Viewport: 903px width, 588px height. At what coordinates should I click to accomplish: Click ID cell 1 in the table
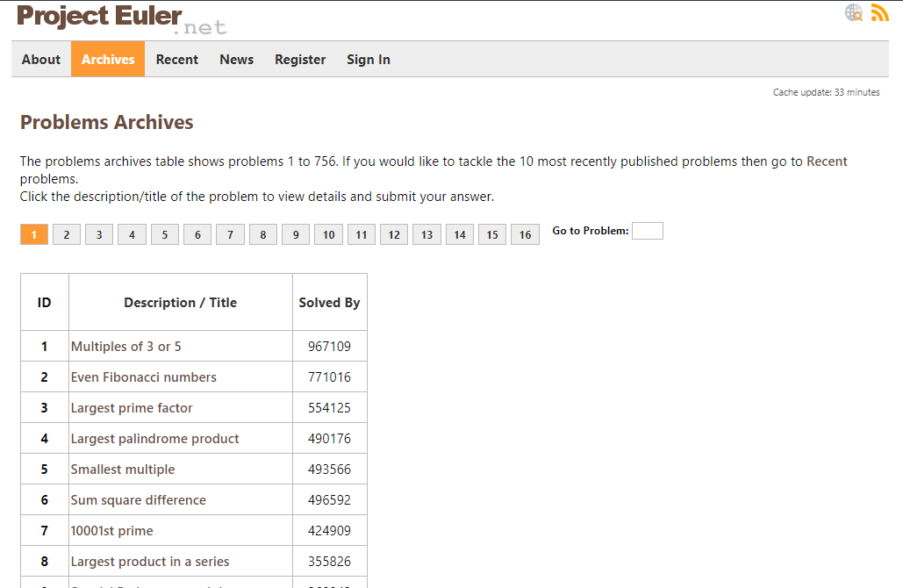[x=45, y=346]
